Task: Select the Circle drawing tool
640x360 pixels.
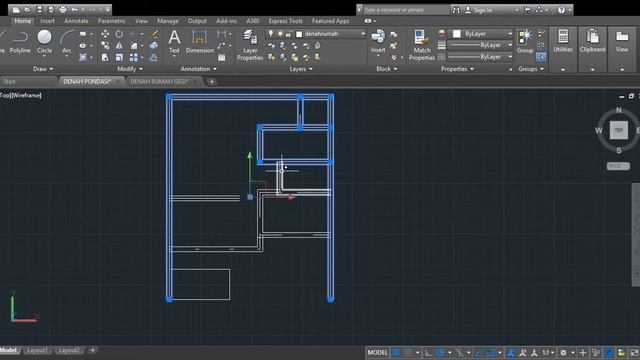Action: click(x=44, y=41)
